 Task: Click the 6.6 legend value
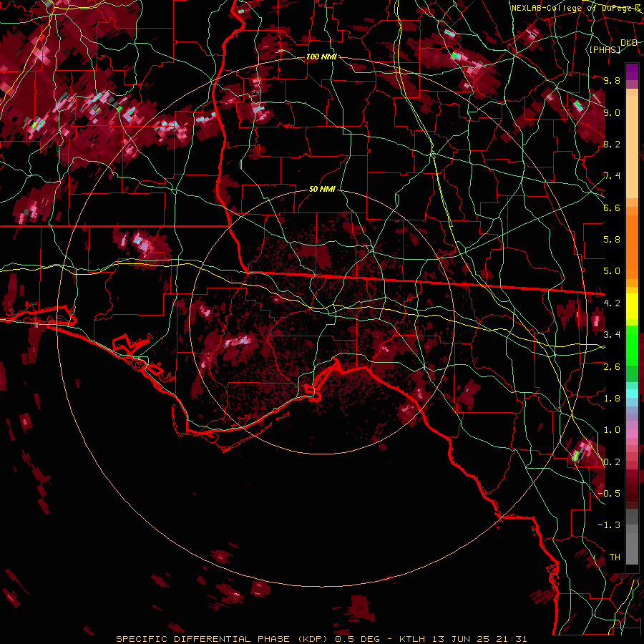(612, 208)
